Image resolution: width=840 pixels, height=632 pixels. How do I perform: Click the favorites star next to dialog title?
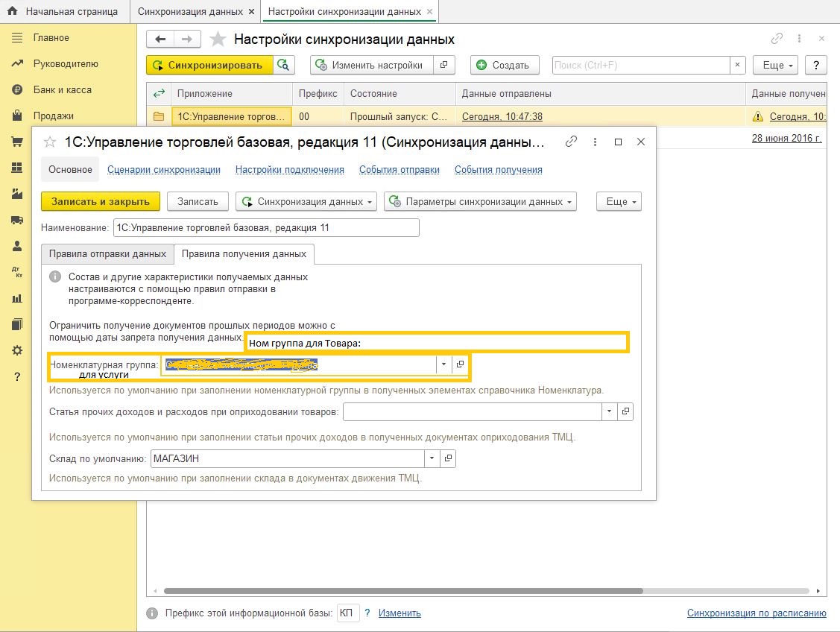[x=51, y=142]
